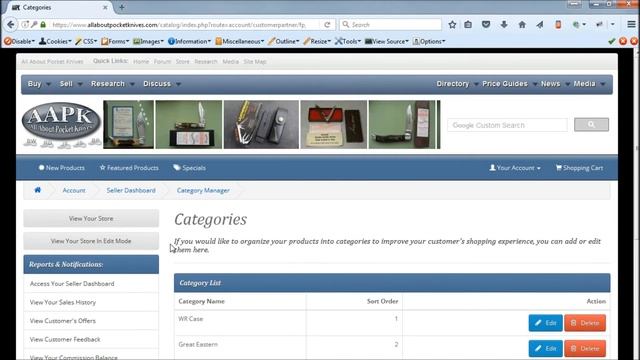Click the bookmarks list clipboard icon
This screenshot has width=640, height=360.
tap(468, 24)
